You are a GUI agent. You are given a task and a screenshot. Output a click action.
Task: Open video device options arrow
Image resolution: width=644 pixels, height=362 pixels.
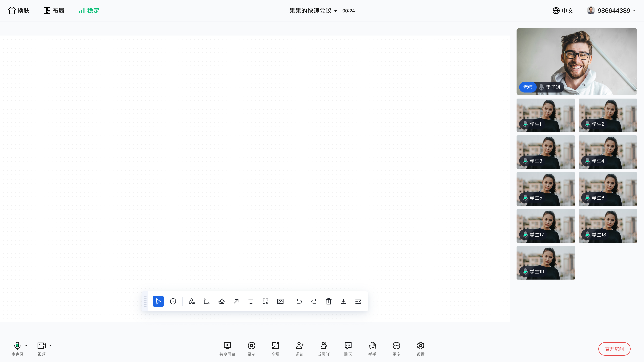50,346
